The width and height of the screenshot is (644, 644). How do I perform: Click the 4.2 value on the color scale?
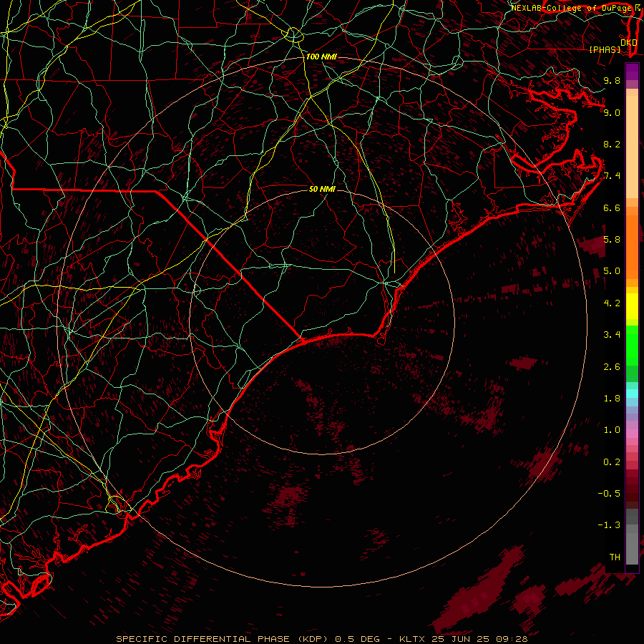point(612,303)
